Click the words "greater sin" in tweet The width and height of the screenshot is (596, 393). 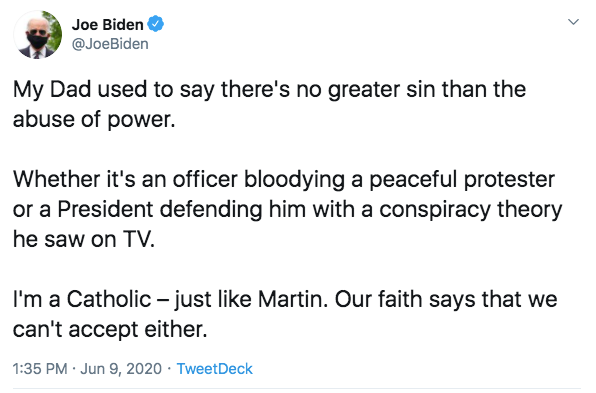(x=383, y=90)
